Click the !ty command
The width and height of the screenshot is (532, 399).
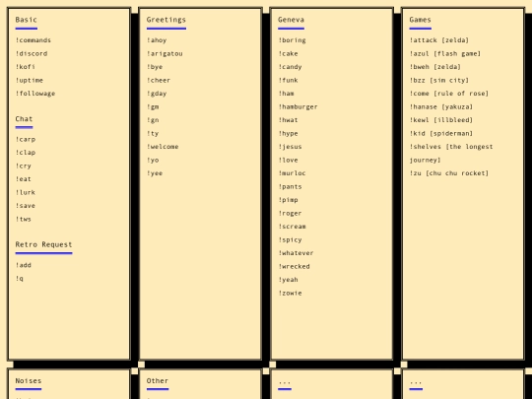point(153,133)
